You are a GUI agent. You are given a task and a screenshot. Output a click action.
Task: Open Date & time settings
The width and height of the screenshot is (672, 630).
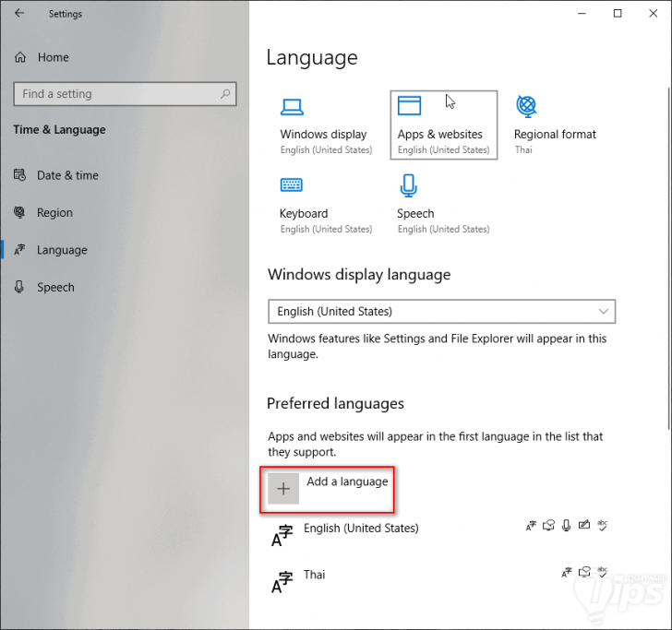tap(56, 175)
